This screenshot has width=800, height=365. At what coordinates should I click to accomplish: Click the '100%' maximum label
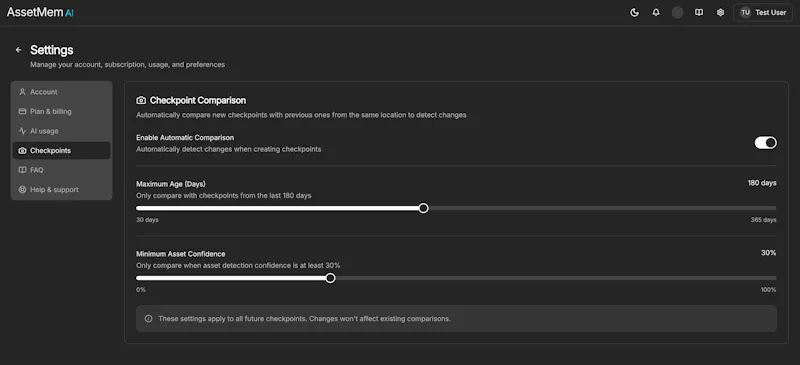tap(768, 290)
